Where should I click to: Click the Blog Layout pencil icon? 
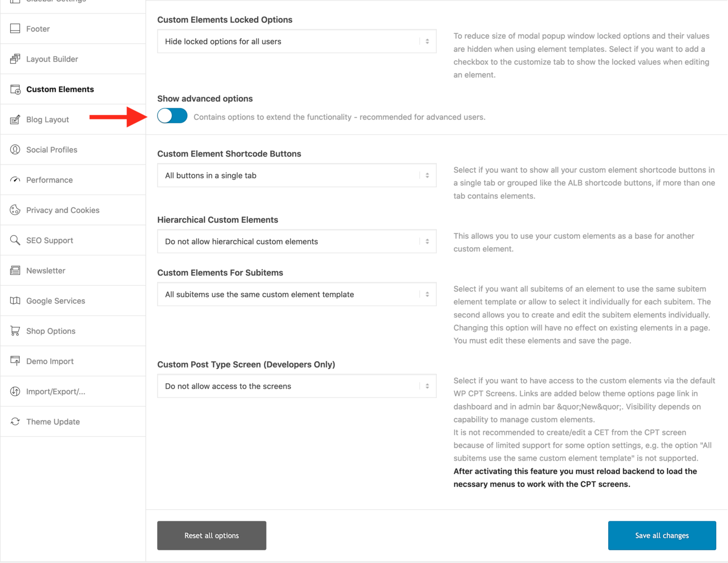pyautogui.click(x=15, y=119)
